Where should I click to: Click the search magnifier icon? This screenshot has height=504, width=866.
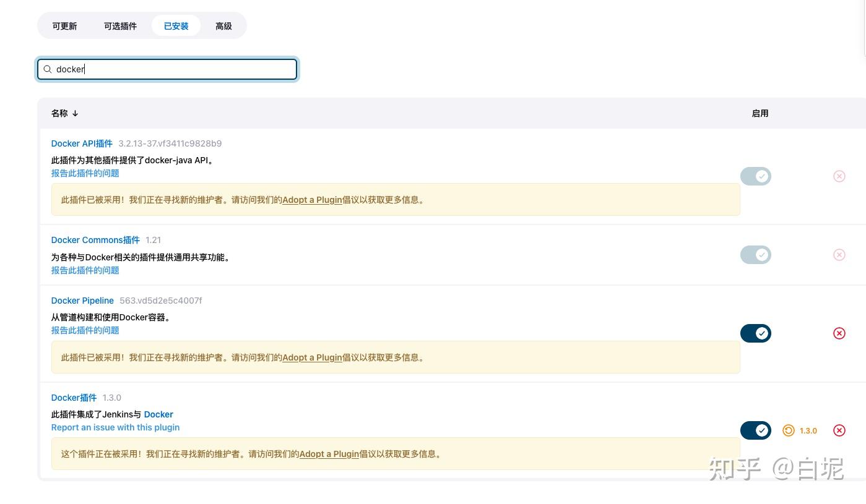coord(48,69)
